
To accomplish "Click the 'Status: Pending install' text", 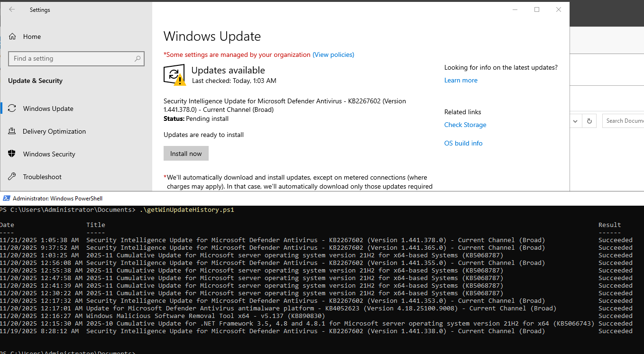I will [x=196, y=118].
